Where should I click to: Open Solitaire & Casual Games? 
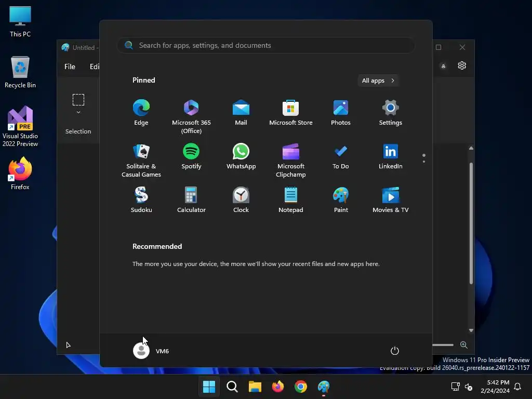click(x=141, y=161)
